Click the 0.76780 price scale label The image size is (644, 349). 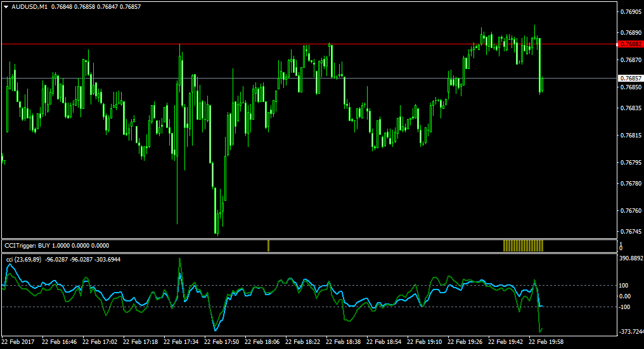(x=631, y=184)
